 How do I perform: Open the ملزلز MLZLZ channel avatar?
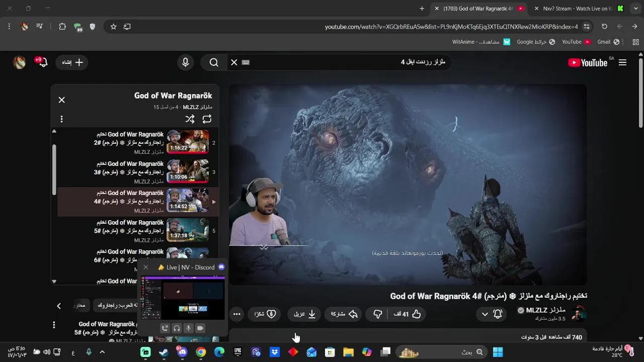point(579,313)
